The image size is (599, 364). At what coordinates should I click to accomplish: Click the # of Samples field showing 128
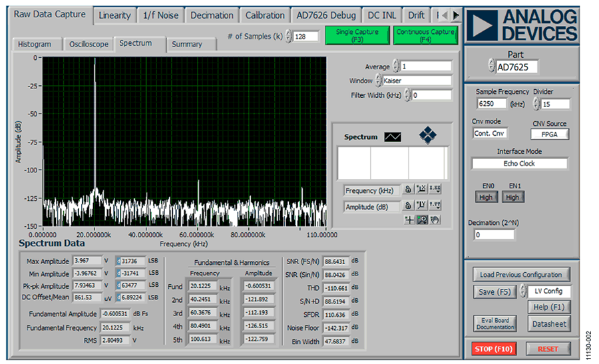(x=305, y=37)
